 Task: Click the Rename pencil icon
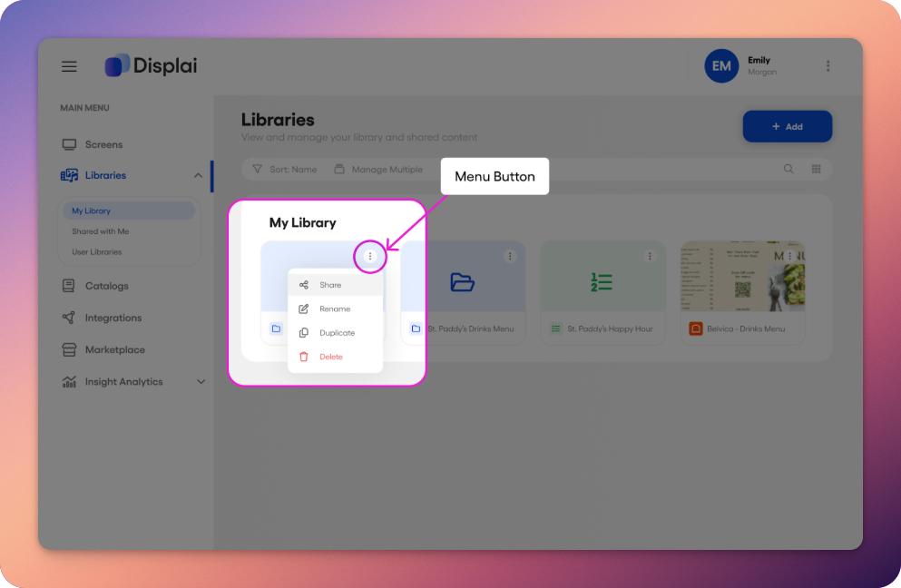[304, 309]
